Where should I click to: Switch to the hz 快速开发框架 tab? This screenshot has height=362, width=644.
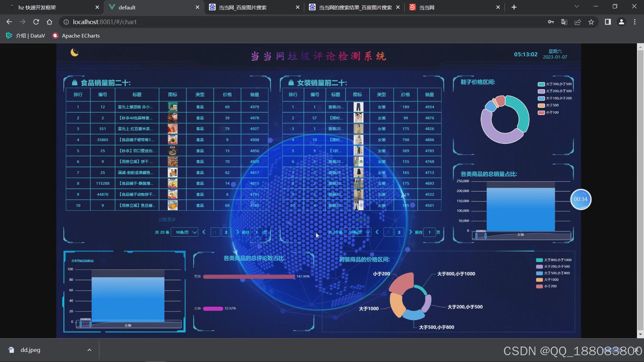point(37,7)
